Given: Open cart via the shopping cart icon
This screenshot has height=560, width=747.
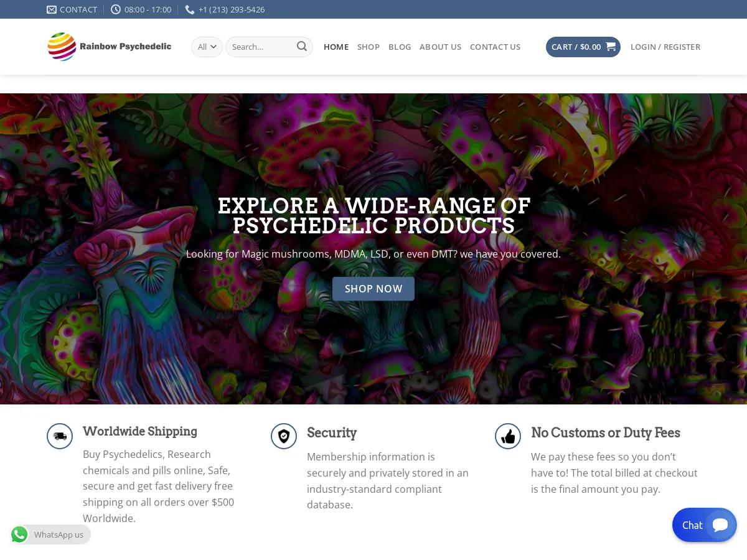Looking at the screenshot, I should [x=610, y=47].
